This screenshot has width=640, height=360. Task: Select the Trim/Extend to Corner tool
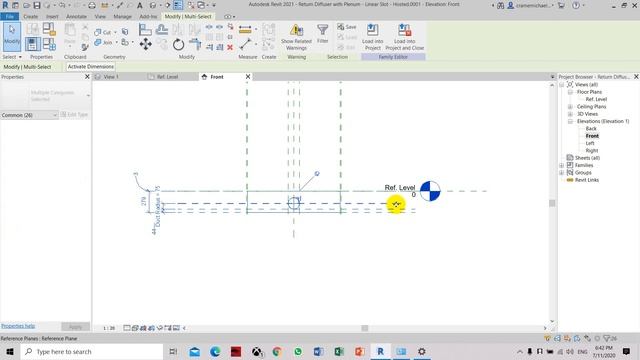[195, 44]
